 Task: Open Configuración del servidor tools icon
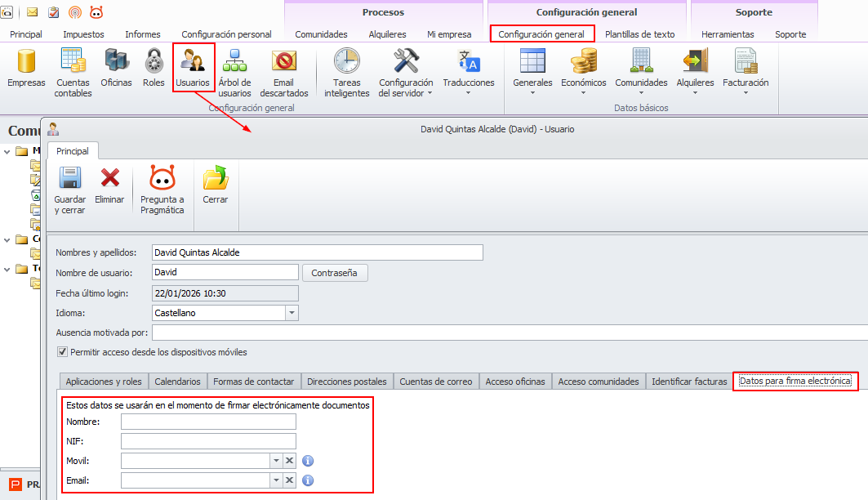click(x=406, y=61)
